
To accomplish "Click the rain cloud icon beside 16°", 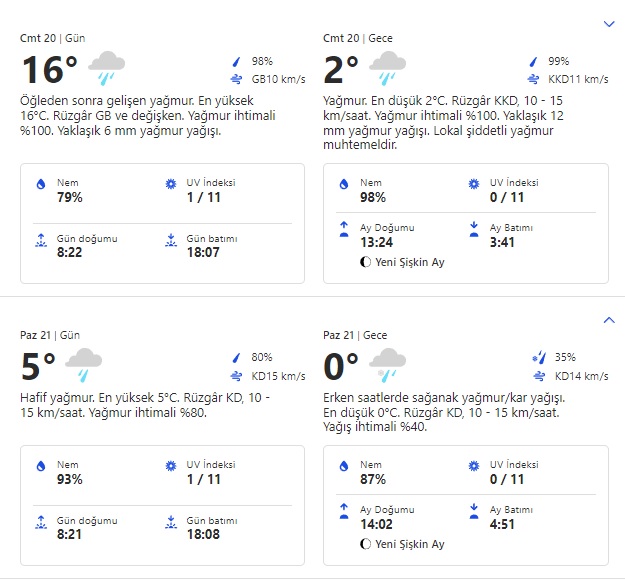I will coord(106,69).
